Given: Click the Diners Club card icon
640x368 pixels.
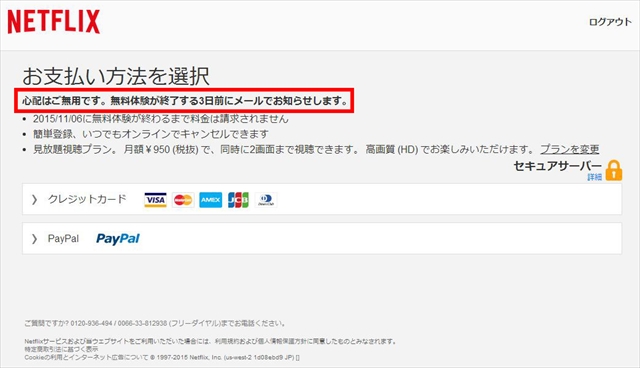Looking at the screenshot, I should (x=266, y=200).
